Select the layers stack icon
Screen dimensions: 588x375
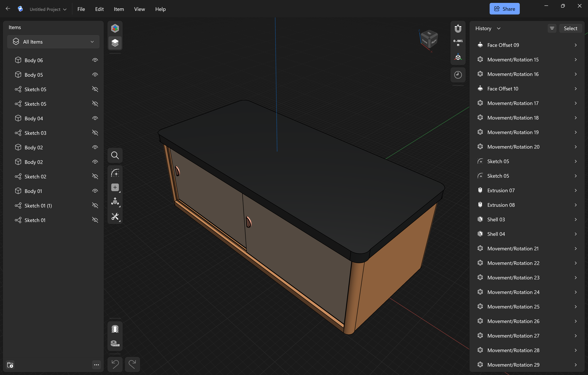pyautogui.click(x=115, y=43)
